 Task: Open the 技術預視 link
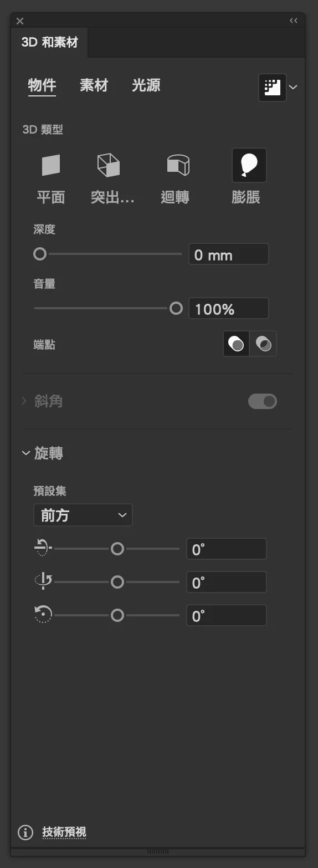(64, 832)
